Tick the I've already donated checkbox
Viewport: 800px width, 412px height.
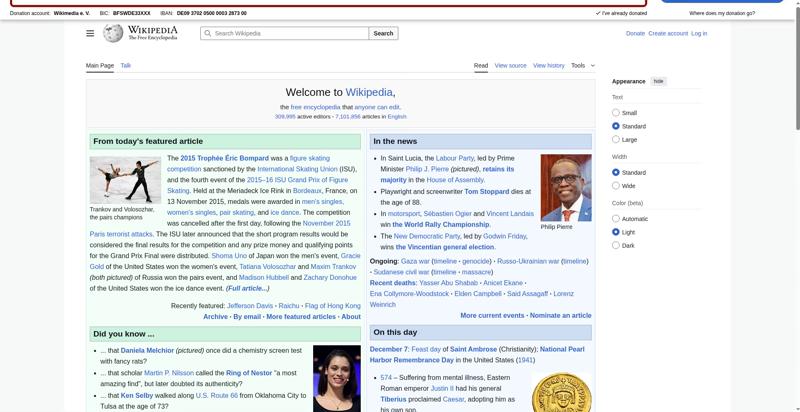(x=598, y=13)
